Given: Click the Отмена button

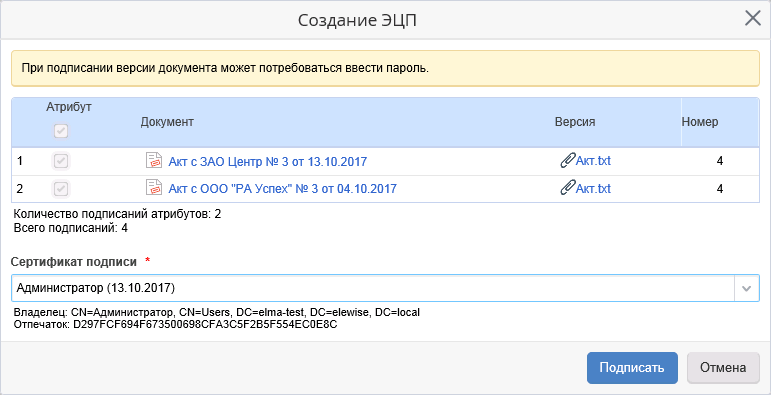Looking at the screenshot, I should [x=723, y=367].
